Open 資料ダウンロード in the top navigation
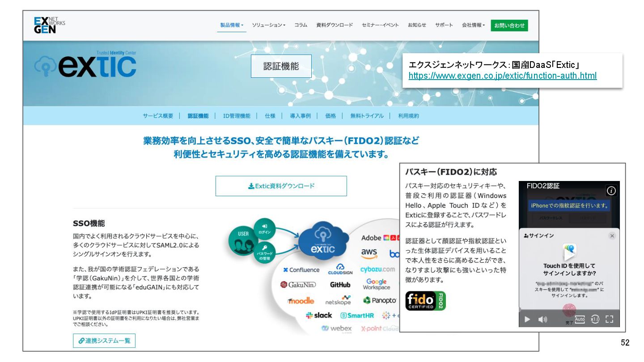 (335, 25)
